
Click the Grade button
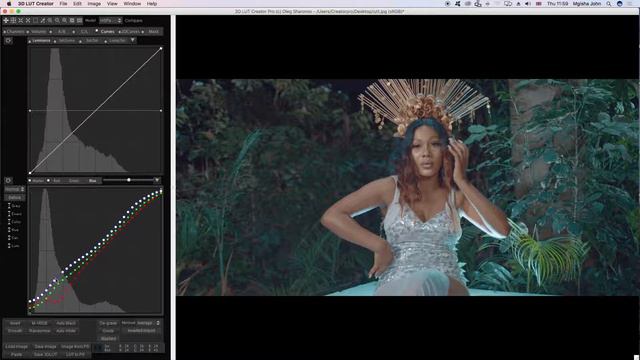108,331
